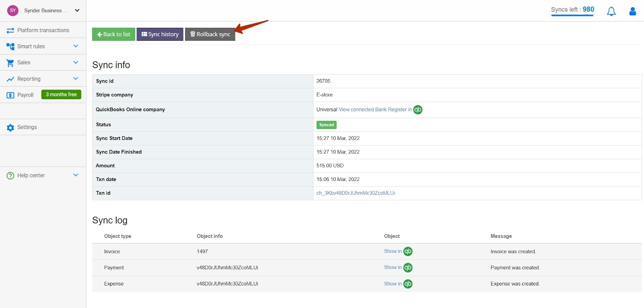The image size is (644, 308).
Task: Select 'Invoice was created.' message
Action: pos(513,252)
